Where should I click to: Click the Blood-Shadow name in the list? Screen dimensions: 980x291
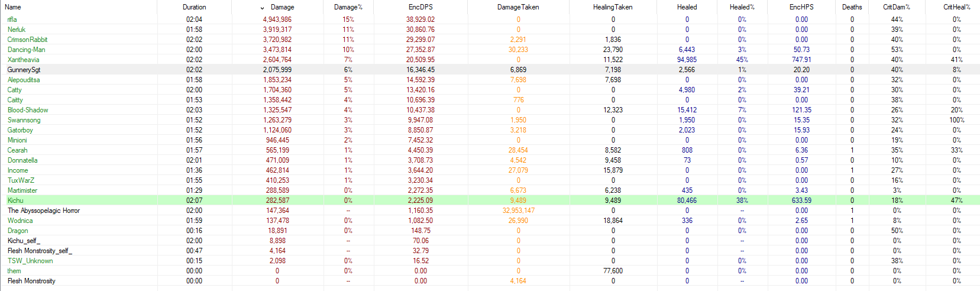coord(28,110)
